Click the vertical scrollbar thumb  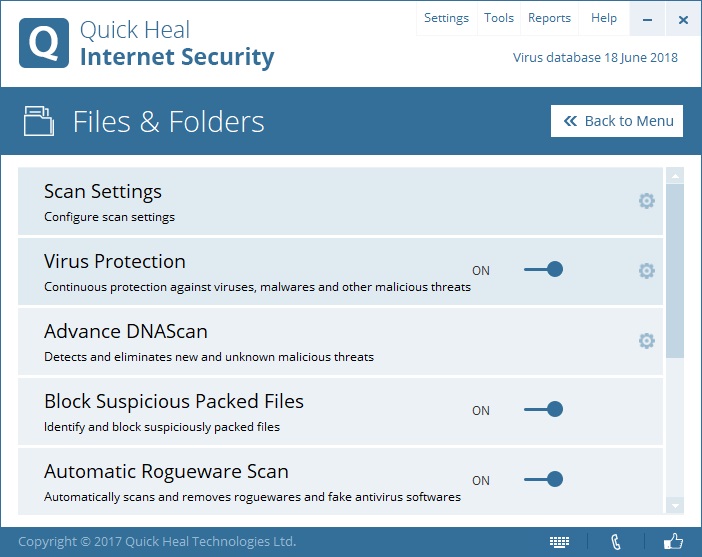tap(675, 270)
